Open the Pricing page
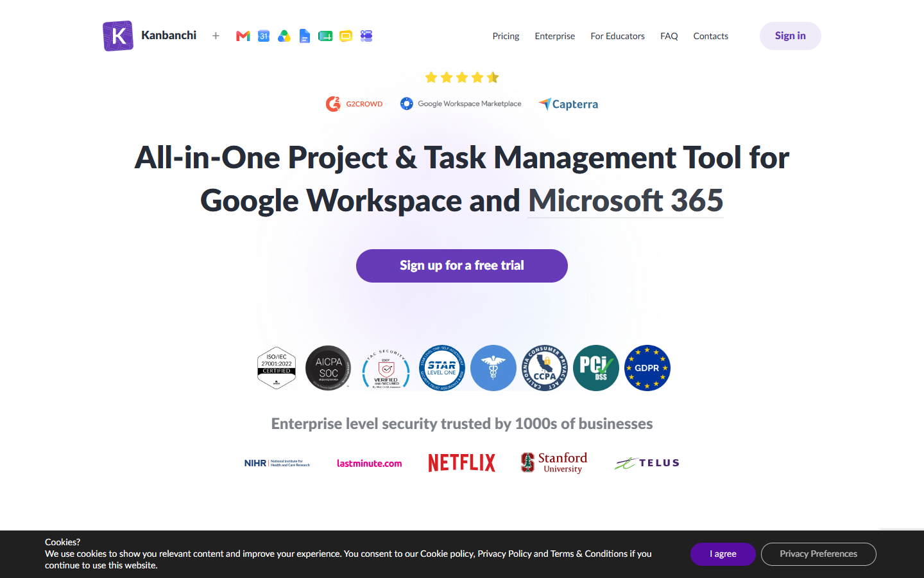The height and width of the screenshot is (578, 924). click(x=506, y=36)
